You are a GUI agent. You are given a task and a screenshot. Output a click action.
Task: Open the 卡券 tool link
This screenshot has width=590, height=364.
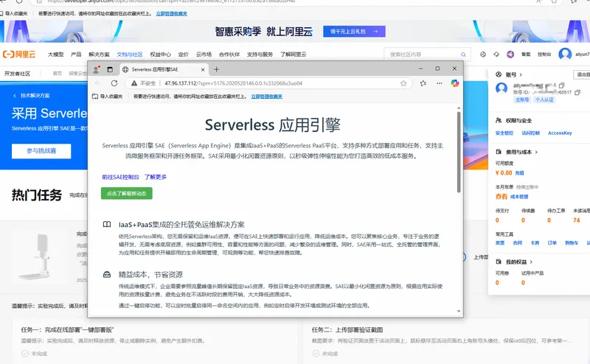pyautogui.click(x=535, y=243)
